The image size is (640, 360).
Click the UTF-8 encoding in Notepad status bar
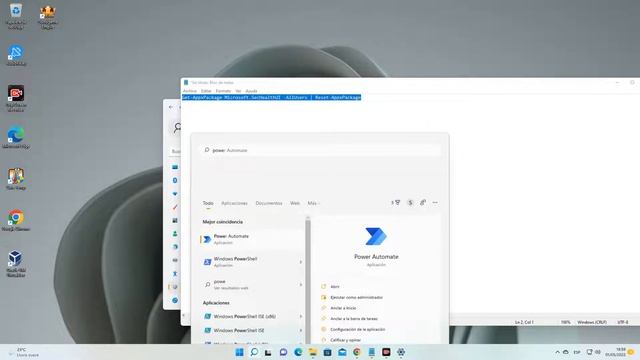pos(622,322)
